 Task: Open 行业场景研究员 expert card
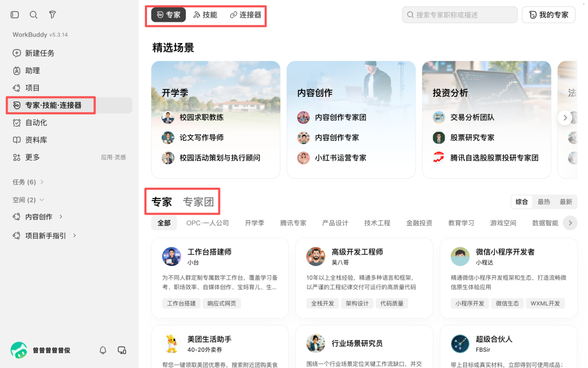coord(364,347)
